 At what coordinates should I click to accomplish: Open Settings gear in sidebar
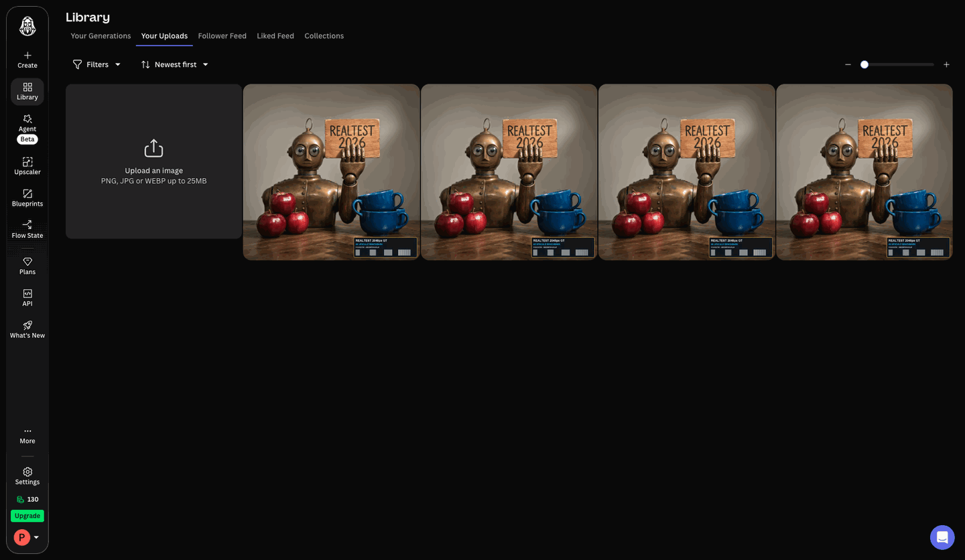pyautogui.click(x=27, y=476)
